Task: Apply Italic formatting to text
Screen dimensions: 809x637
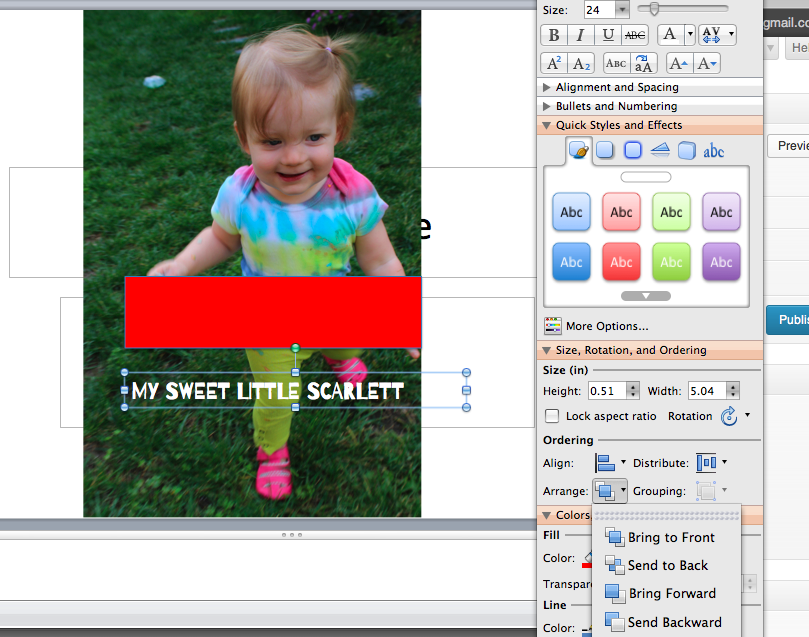Action: (581, 35)
